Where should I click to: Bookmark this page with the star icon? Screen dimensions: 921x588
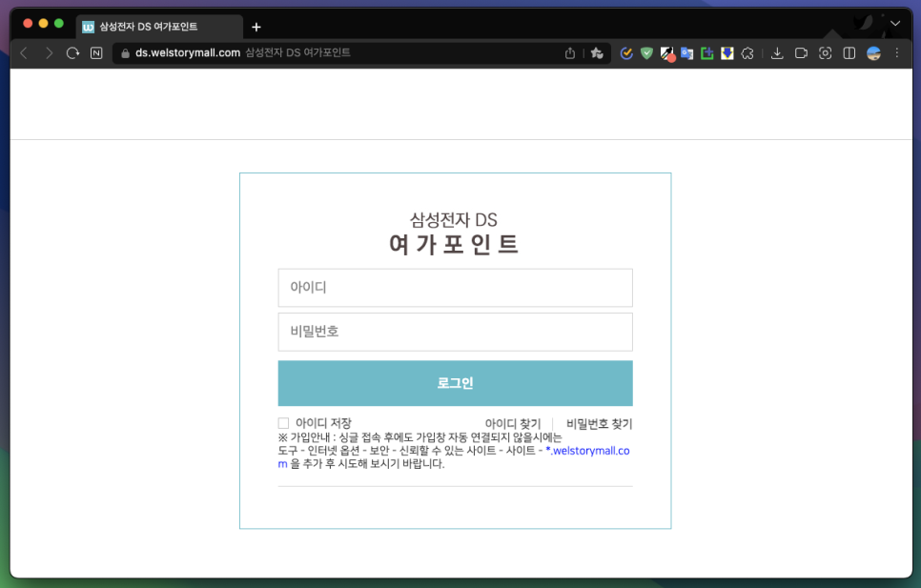(x=597, y=53)
